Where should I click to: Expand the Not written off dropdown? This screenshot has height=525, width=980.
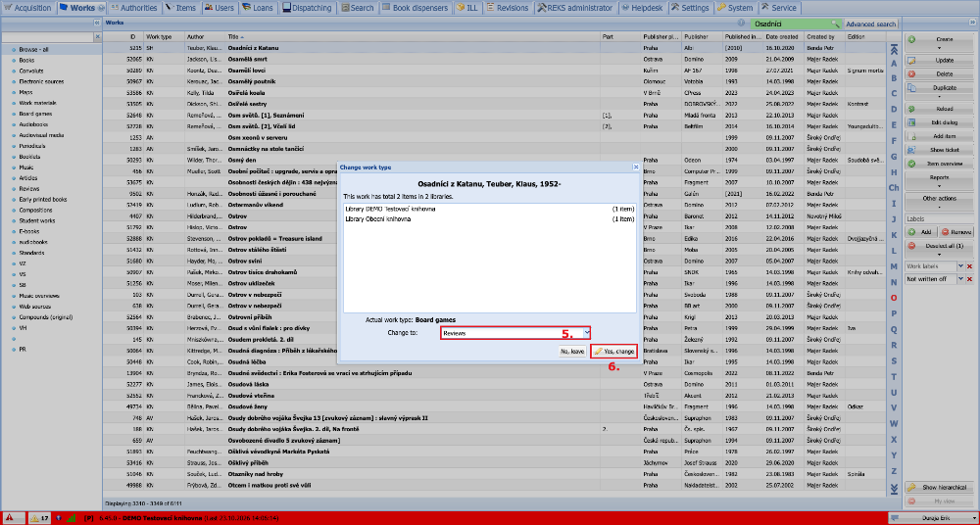(960, 280)
